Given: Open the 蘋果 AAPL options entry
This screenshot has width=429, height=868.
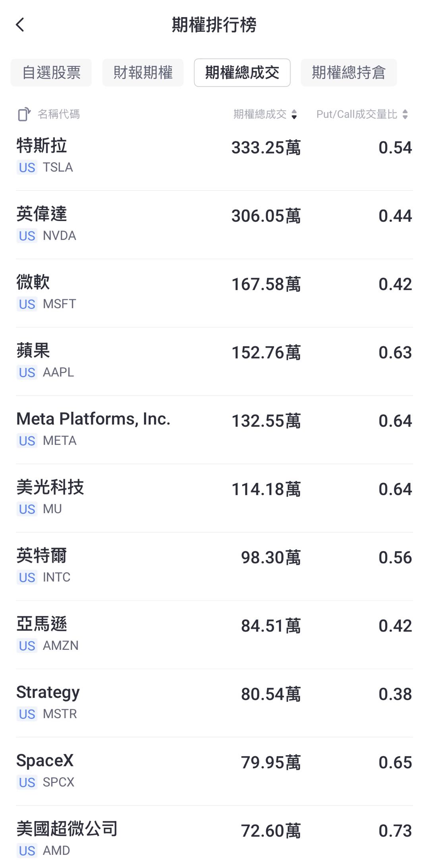Looking at the screenshot, I should pyautogui.click(x=214, y=361).
